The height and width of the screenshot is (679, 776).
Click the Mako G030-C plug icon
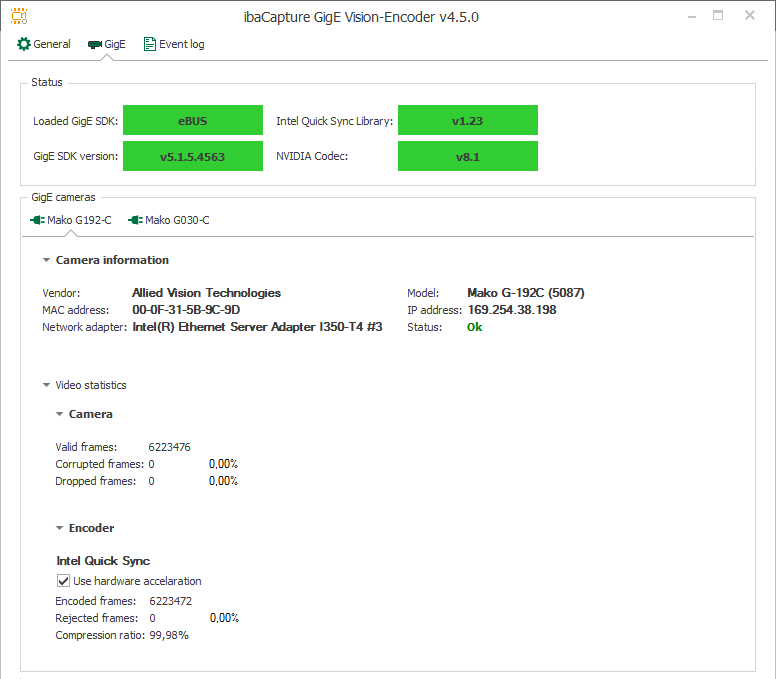click(x=136, y=220)
